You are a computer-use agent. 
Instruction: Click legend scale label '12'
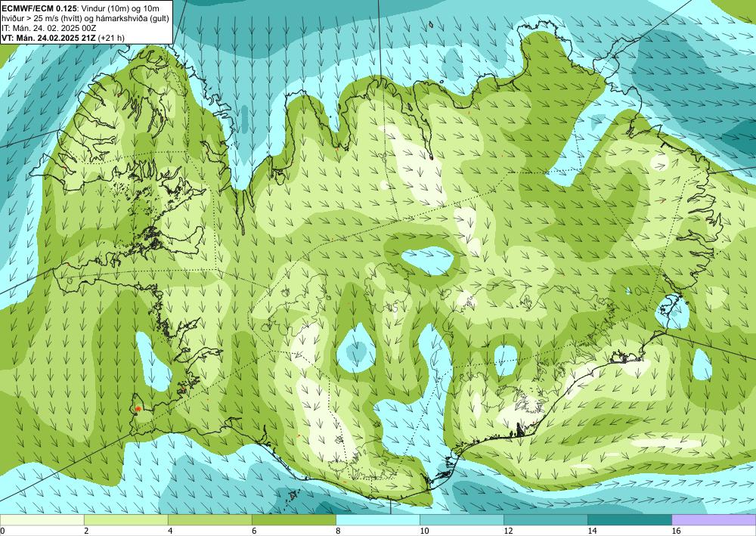click(508, 531)
